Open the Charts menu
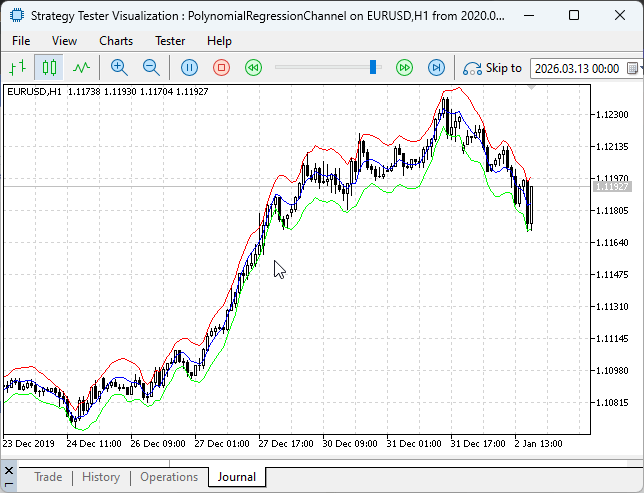This screenshot has height=493, width=644. 116,41
